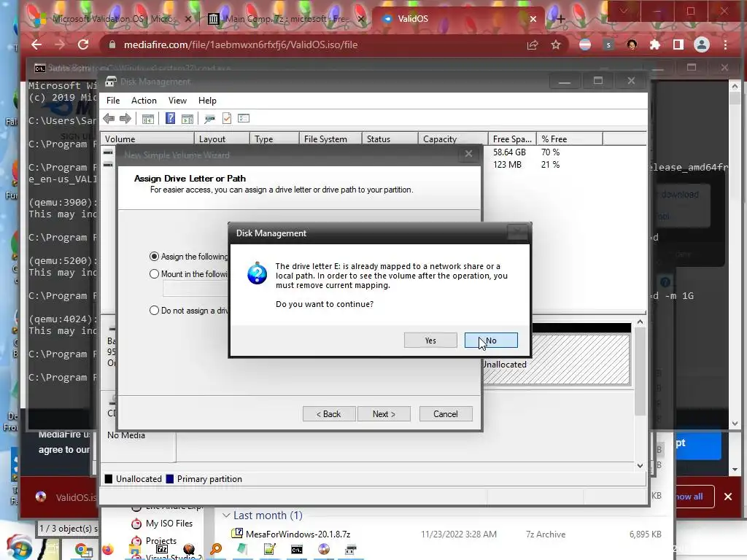Click the checklist settings toolbar icon
Viewport: 747px width, 560px height.
244,118
